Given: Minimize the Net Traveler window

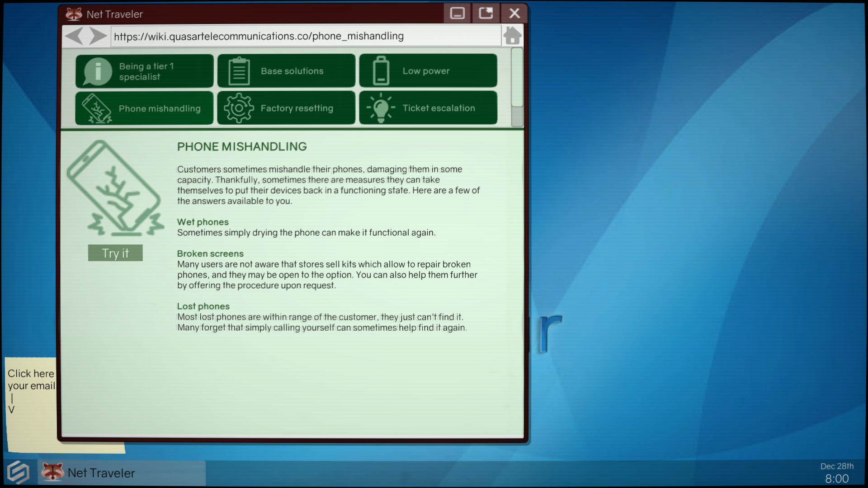Looking at the screenshot, I should pos(457,13).
